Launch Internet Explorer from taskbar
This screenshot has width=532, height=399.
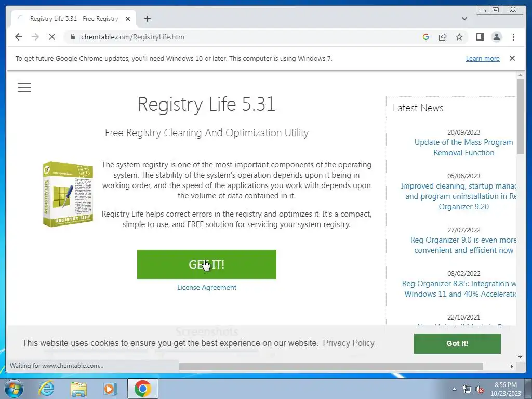point(46,389)
